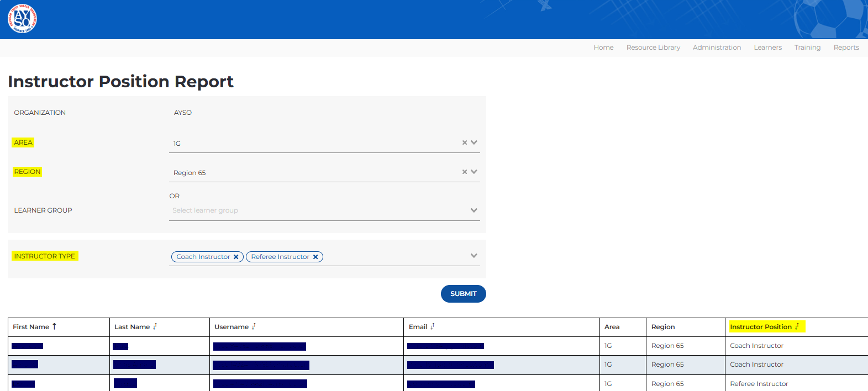The image size is (868, 391).
Task: Expand the Area dropdown chevron
Action: [474, 142]
